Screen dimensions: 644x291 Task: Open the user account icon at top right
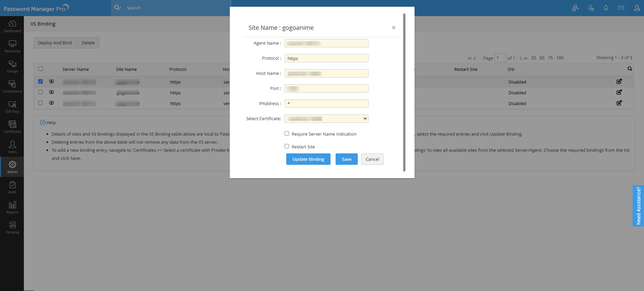[637, 8]
